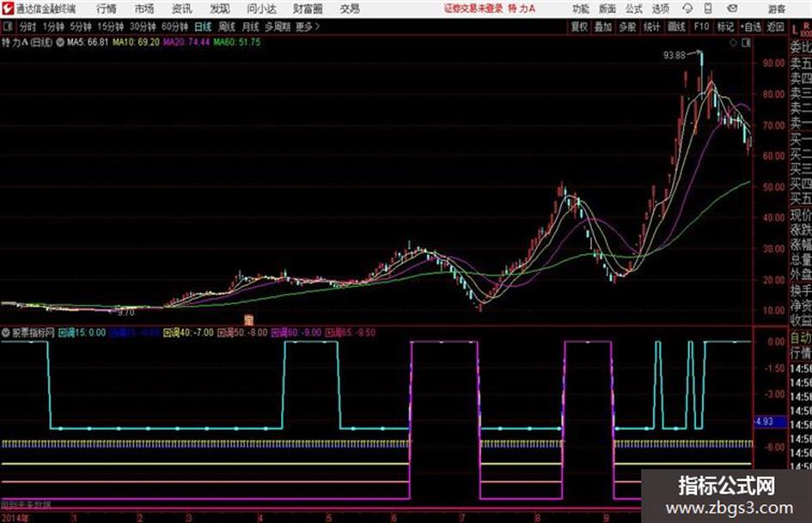The image size is (812, 523).
Task: Click the 返回 toolbar button
Action: point(775,27)
